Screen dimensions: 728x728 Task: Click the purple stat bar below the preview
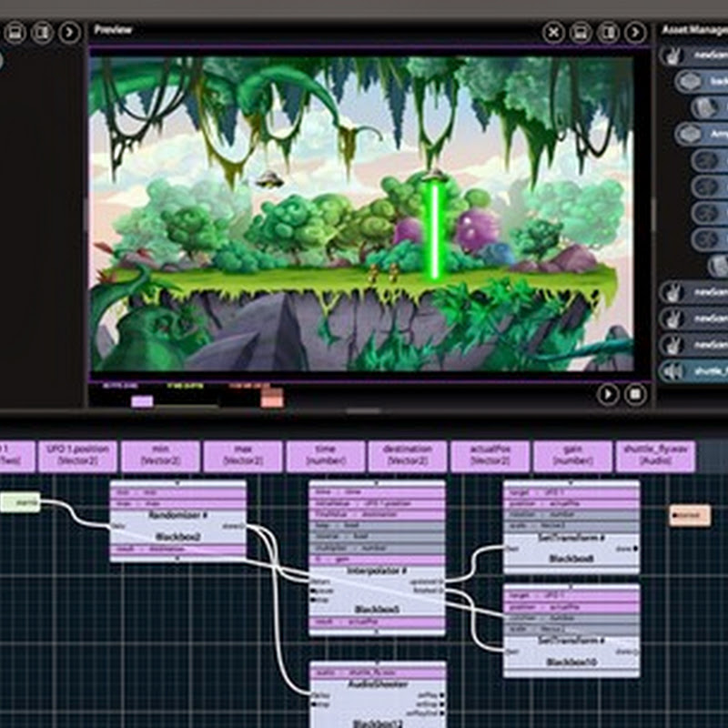142,401
